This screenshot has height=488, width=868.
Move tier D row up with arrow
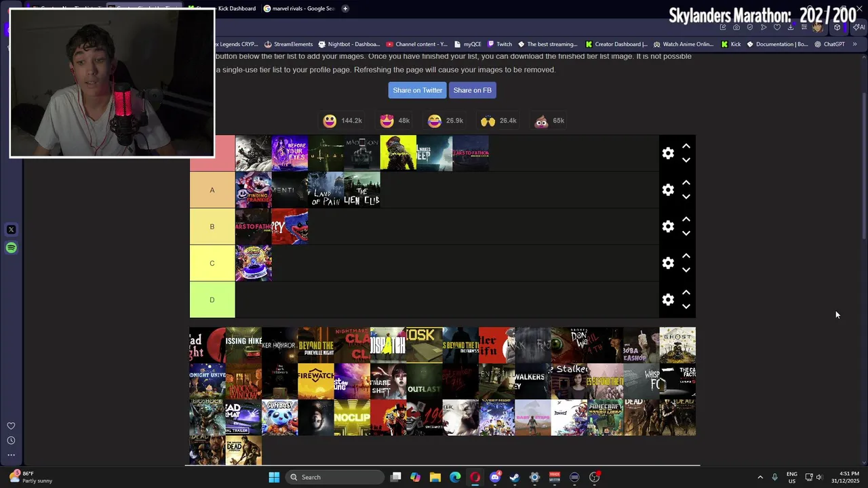(686, 292)
